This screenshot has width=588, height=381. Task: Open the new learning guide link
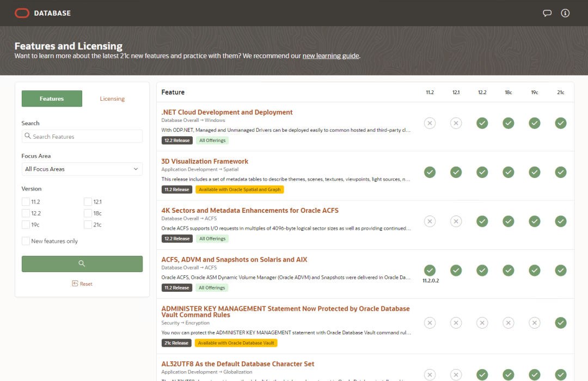point(331,56)
